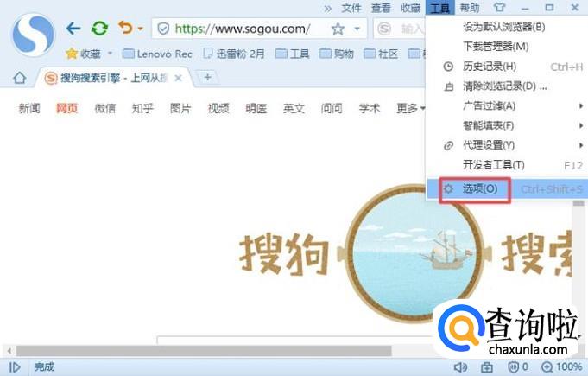The width and height of the screenshot is (588, 376).
Task: Open the address bar dropdown arrow
Action: [x=357, y=29]
